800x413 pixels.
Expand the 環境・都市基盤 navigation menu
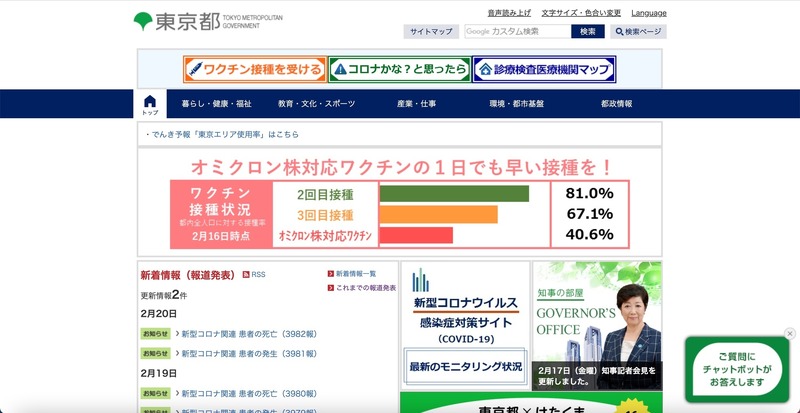(516, 104)
